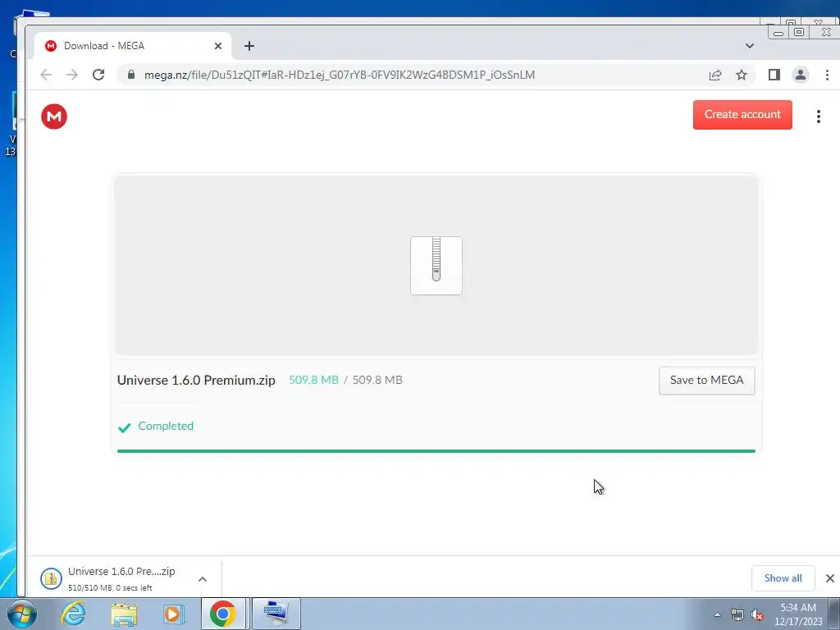This screenshot has height=630, width=840.
Task: Open downloaded Universe 1.6.0 zip item
Action: tap(121, 578)
